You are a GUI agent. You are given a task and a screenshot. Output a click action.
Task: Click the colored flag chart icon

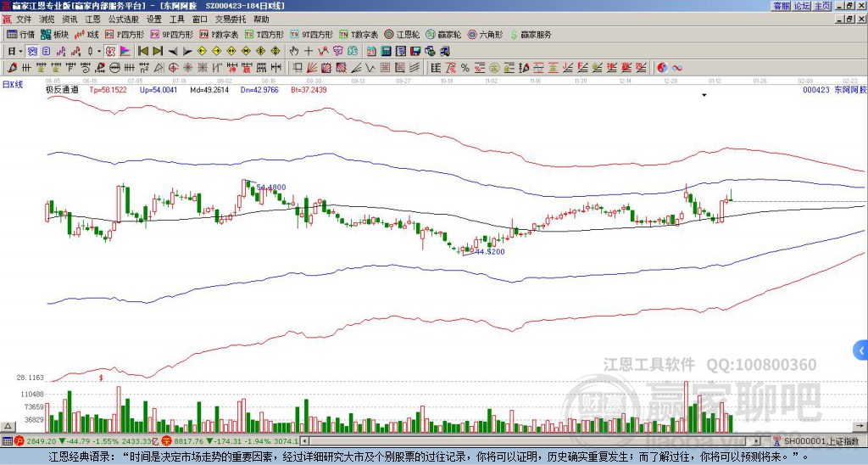125,51
